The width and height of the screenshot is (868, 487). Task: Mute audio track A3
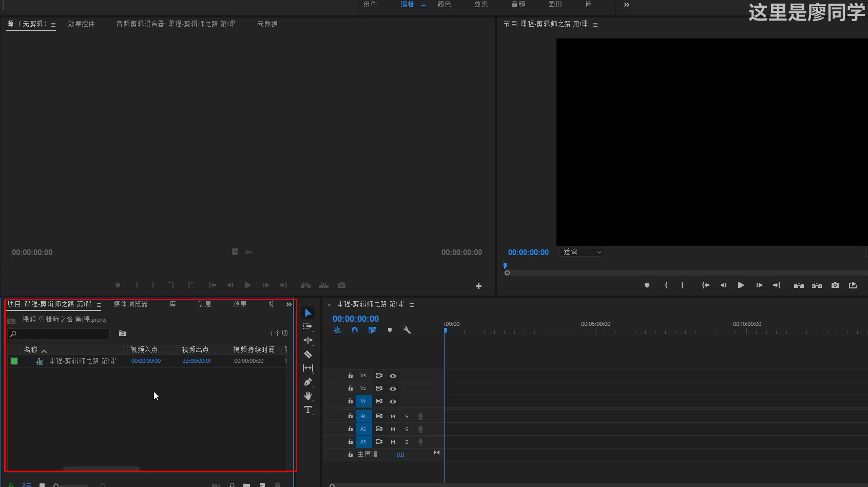(393, 442)
